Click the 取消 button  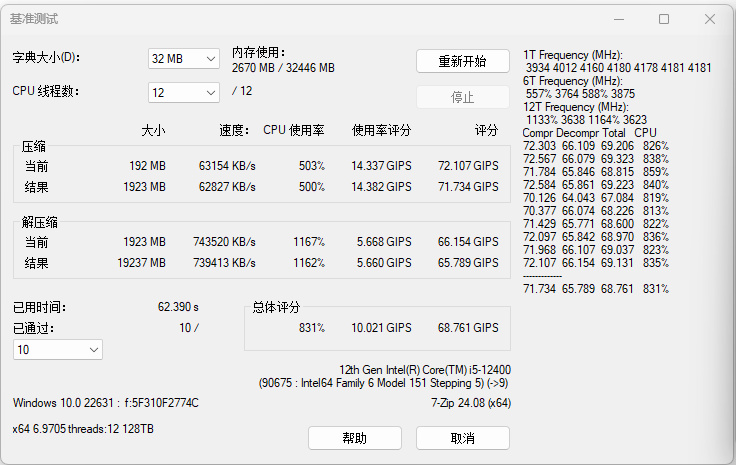coord(462,438)
